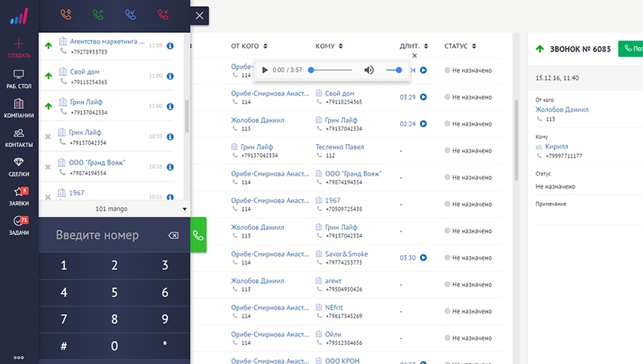
Task: Sort by От кого column
Action: coord(249,46)
